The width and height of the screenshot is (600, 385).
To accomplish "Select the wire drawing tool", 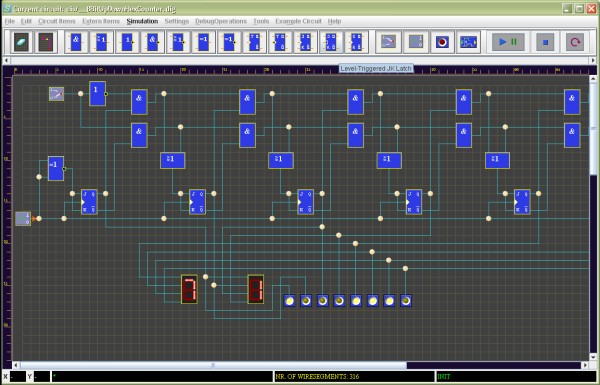I will 46,42.
